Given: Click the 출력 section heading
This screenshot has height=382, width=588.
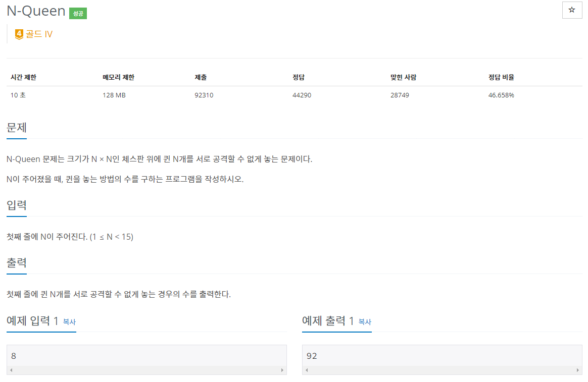Looking at the screenshot, I should [17, 263].
